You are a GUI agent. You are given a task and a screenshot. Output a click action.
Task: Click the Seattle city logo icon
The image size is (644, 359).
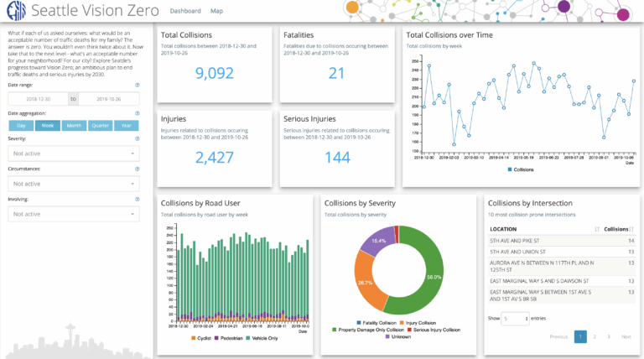pyautogui.click(x=17, y=11)
